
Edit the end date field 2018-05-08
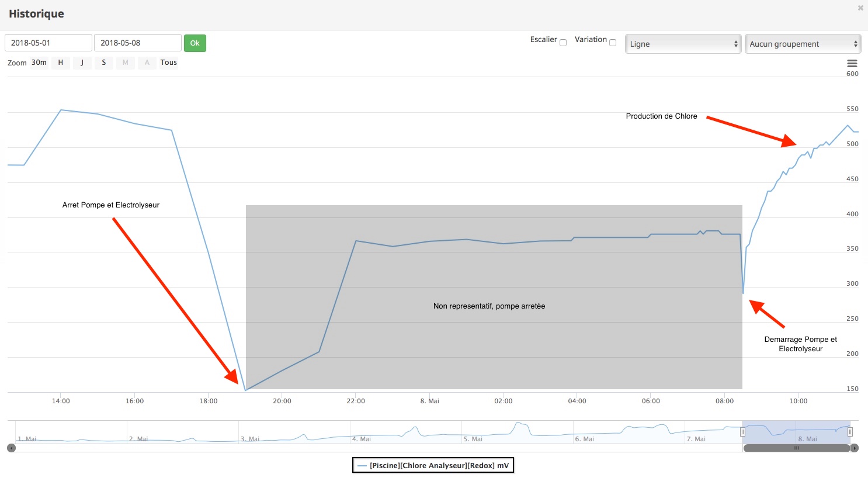point(138,43)
